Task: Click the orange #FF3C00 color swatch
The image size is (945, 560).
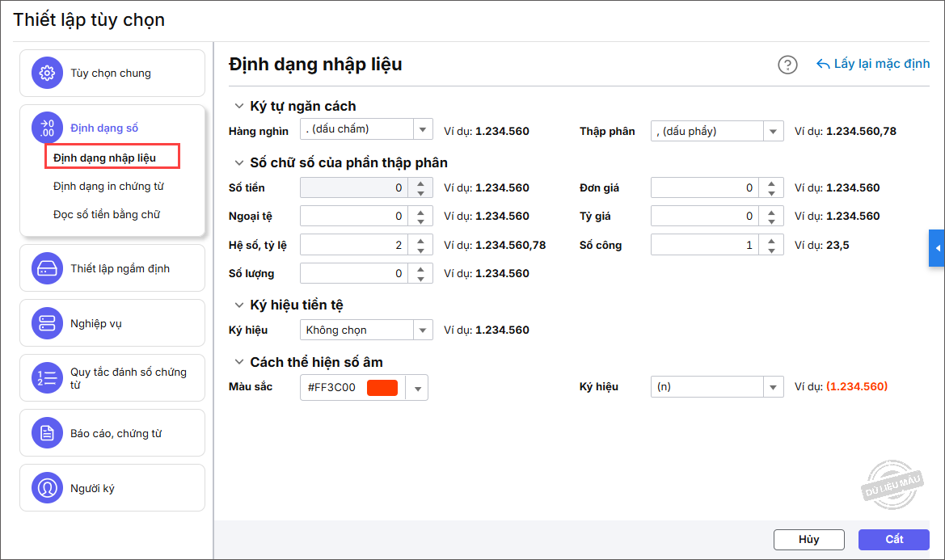Action: pyautogui.click(x=382, y=387)
